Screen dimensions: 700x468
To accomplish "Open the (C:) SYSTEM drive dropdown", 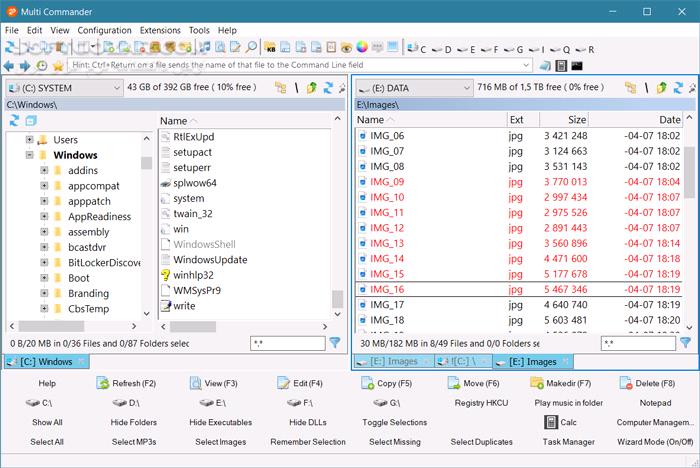I will click(x=64, y=88).
